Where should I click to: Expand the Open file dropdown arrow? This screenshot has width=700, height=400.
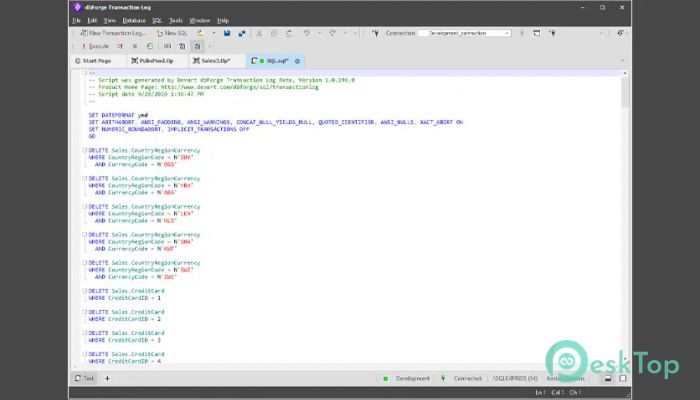click(213, 33)
